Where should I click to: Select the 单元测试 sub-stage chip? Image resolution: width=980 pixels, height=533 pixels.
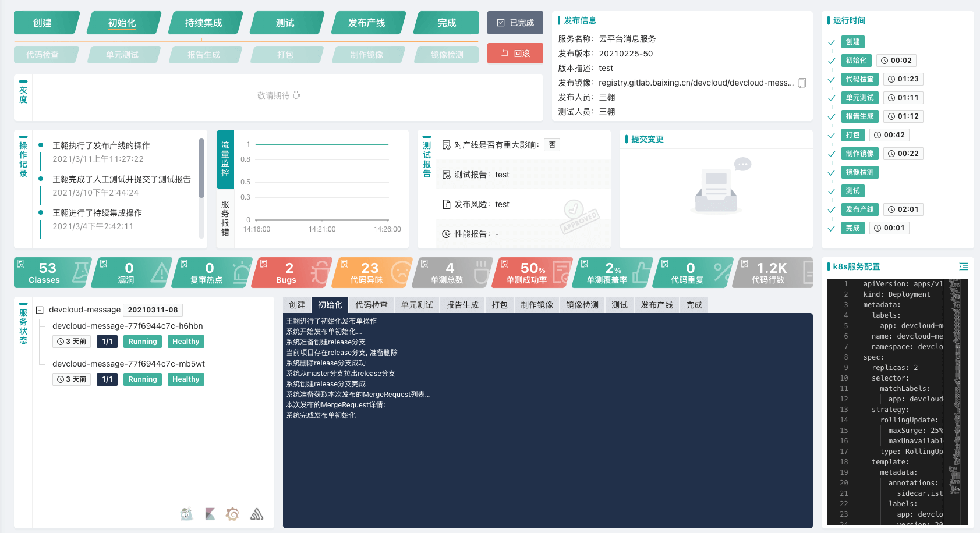tap(123, 55)
